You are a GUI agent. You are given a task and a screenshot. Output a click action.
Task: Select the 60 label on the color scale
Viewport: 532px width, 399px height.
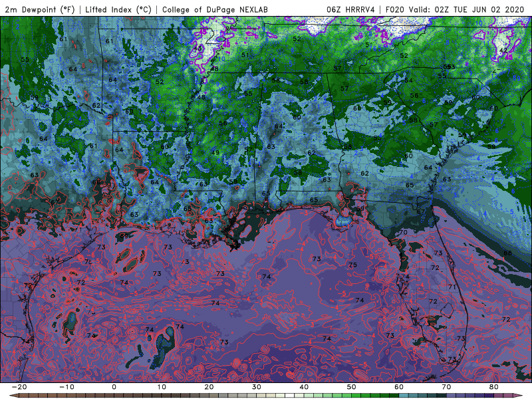(399, 387)
